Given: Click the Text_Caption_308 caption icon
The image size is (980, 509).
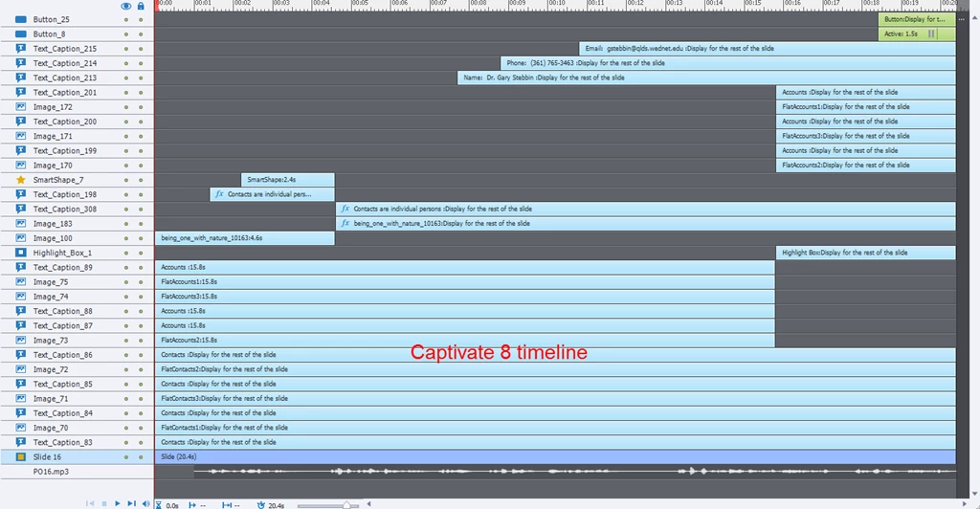Looking at the screenshot, I should (x=21, y=209).
